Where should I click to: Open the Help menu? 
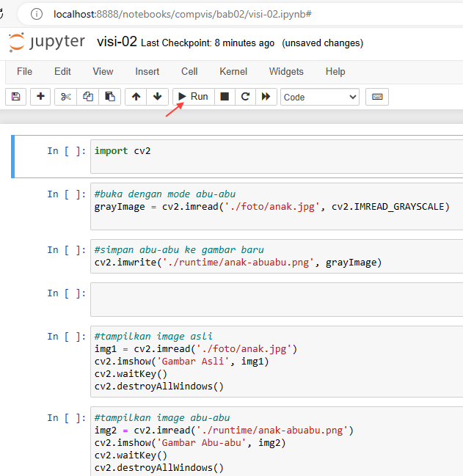335,72
